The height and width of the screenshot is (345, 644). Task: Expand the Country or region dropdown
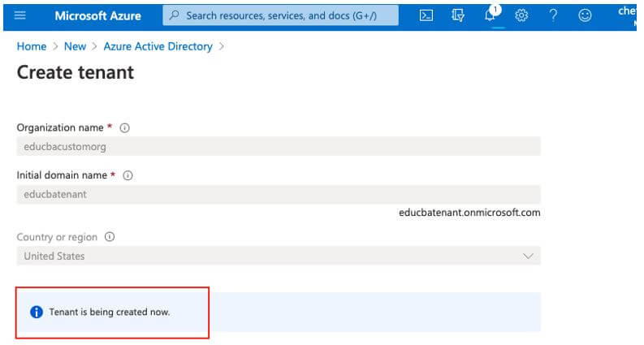529,256
